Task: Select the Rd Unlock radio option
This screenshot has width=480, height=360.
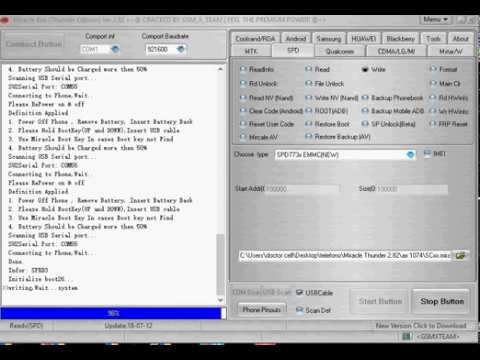Action: pos(259,84)
